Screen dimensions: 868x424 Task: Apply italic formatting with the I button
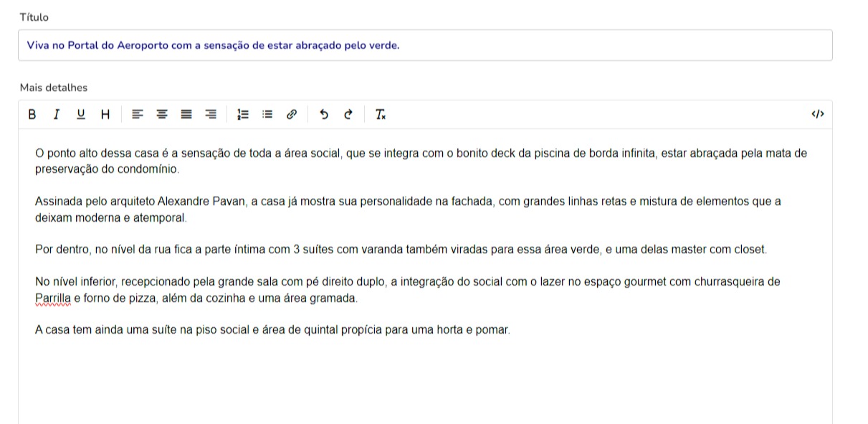(56, 114)
